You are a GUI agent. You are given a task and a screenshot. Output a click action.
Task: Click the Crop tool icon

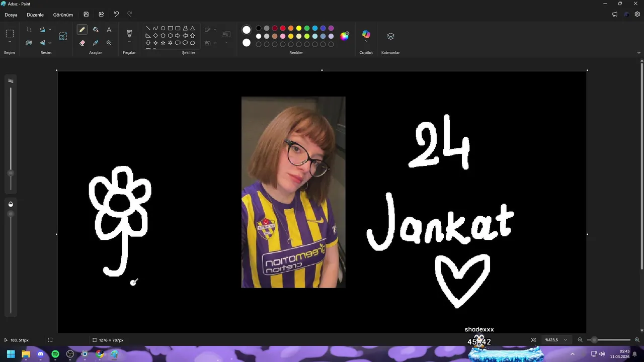pyautogui.click(x=29, y=30)
